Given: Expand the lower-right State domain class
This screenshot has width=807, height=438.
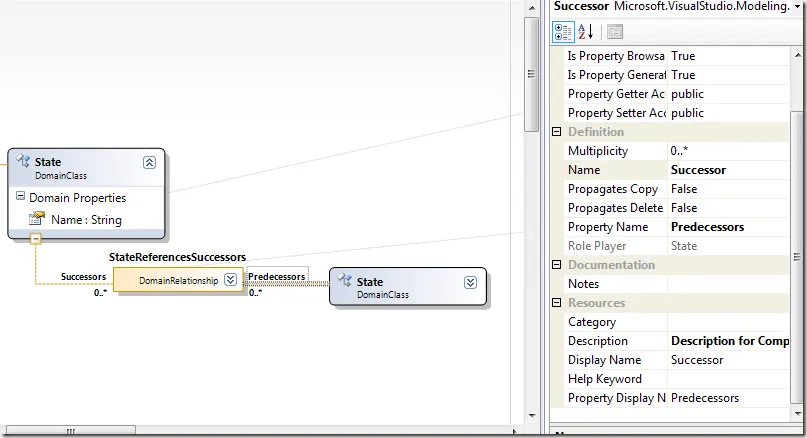Looking at the screenshot, I should (x=470, y=283).
